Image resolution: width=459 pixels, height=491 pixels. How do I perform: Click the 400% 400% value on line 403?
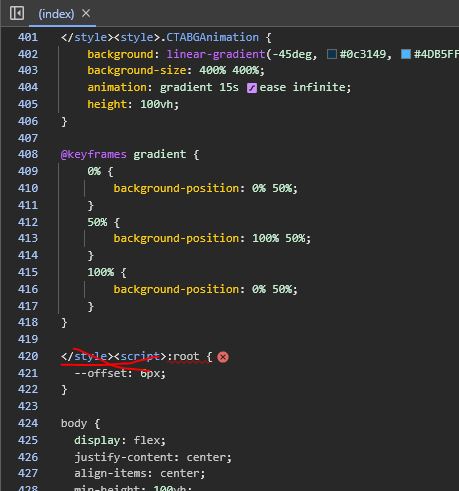click(229, 70)
